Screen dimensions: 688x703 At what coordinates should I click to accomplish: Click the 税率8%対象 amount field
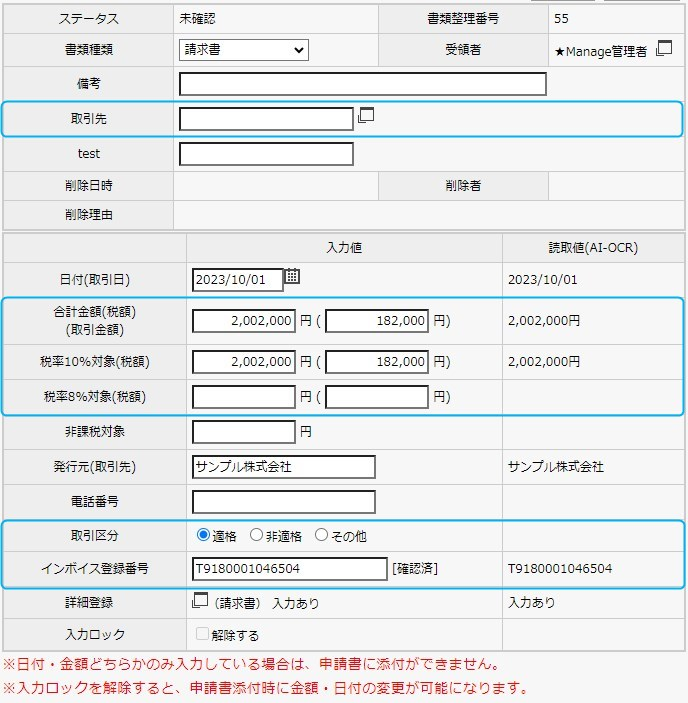pos(244,397)
